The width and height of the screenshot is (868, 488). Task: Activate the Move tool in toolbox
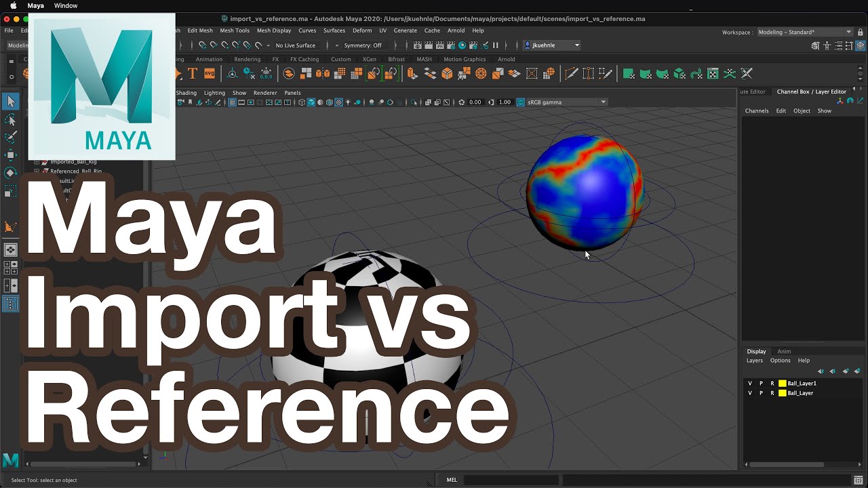coord(11,155)
